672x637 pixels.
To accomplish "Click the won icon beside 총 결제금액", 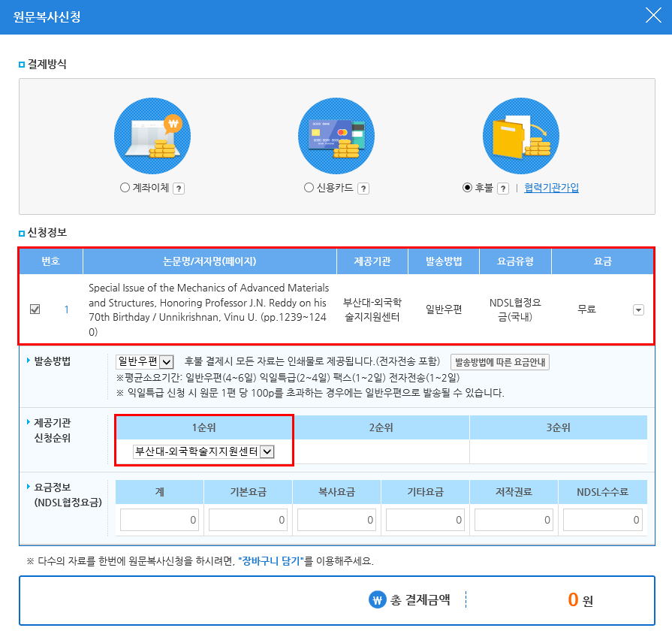I will 377,599.
